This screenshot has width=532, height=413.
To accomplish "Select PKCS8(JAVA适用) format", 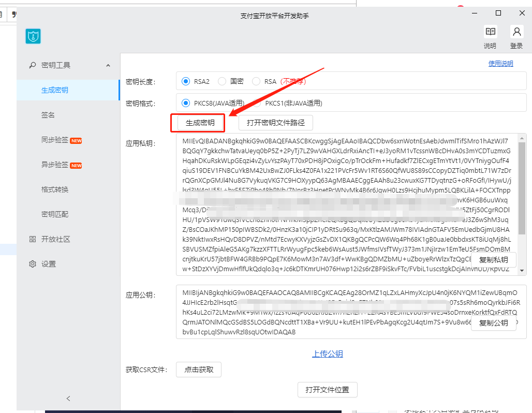I will coord(186,103).
